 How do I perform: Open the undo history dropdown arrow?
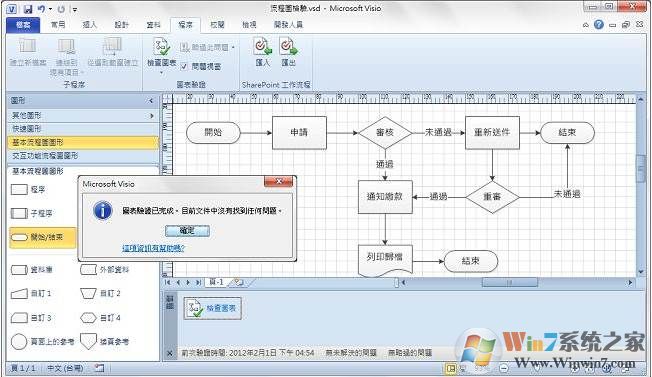coord(50,9)
